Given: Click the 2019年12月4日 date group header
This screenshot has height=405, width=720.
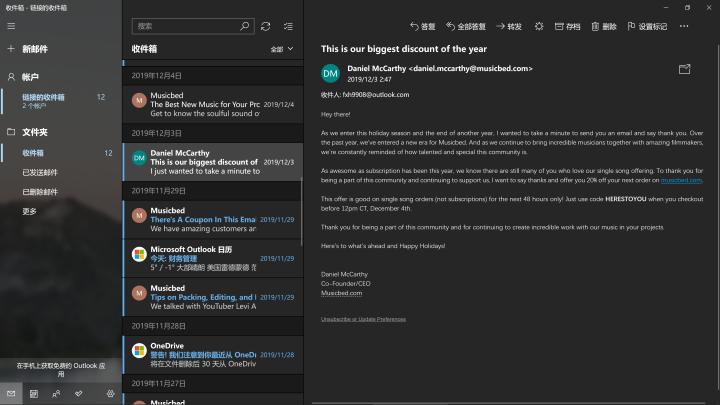Looking at the screenshot, I should (x=213, y=76).
